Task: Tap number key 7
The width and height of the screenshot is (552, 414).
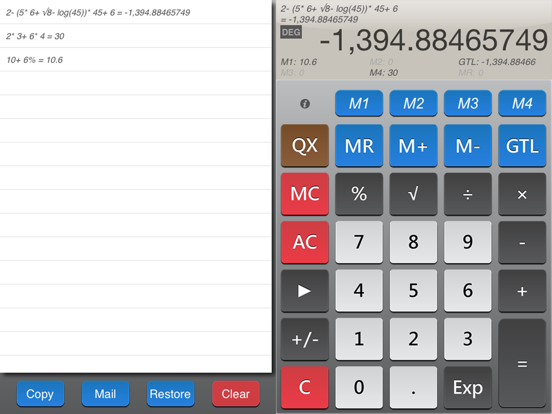Action: [359, 242]
